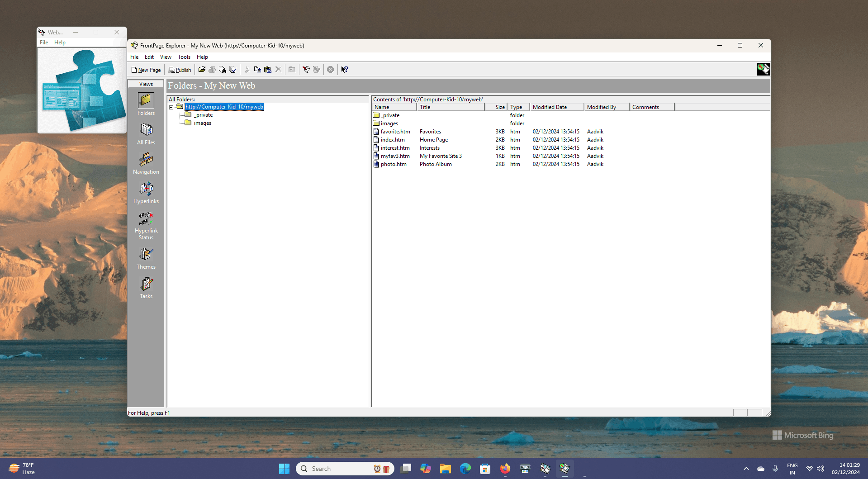Viewport: 868px width, 479px height.
Task: Sort the file list by Name column
Action: [394, 107]
